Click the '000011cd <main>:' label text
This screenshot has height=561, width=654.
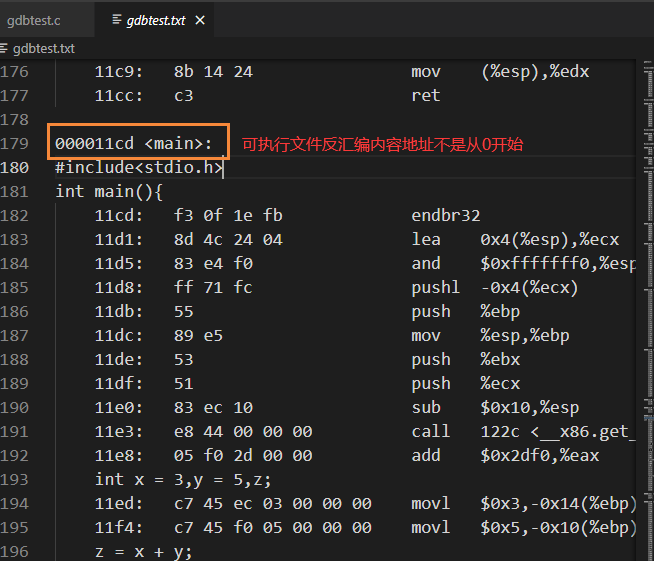point(134,144)
